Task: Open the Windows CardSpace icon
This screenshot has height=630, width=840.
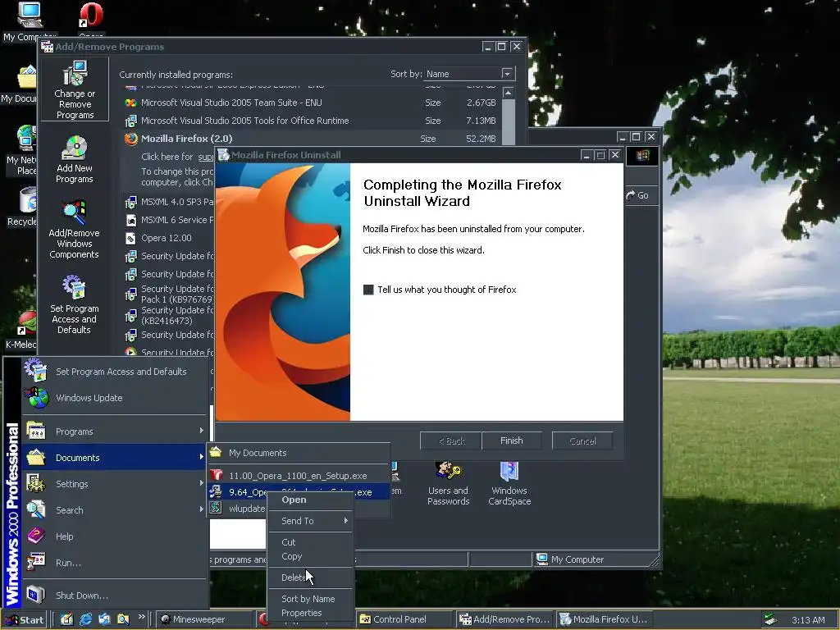Action: 509,470
